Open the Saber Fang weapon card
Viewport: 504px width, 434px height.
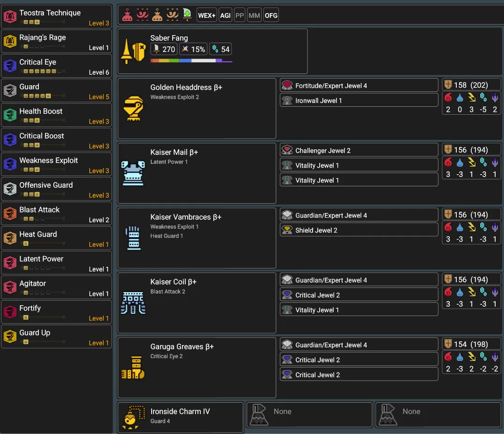point(212,51)
